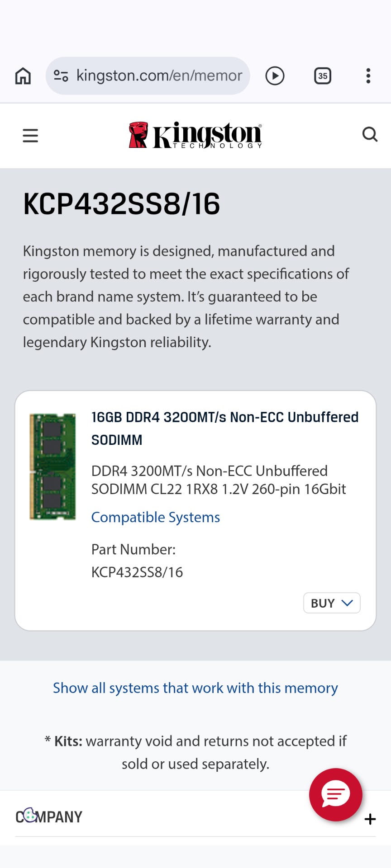
Task: Open the browser three-dot menu
Action: click(x=368, y=76)
